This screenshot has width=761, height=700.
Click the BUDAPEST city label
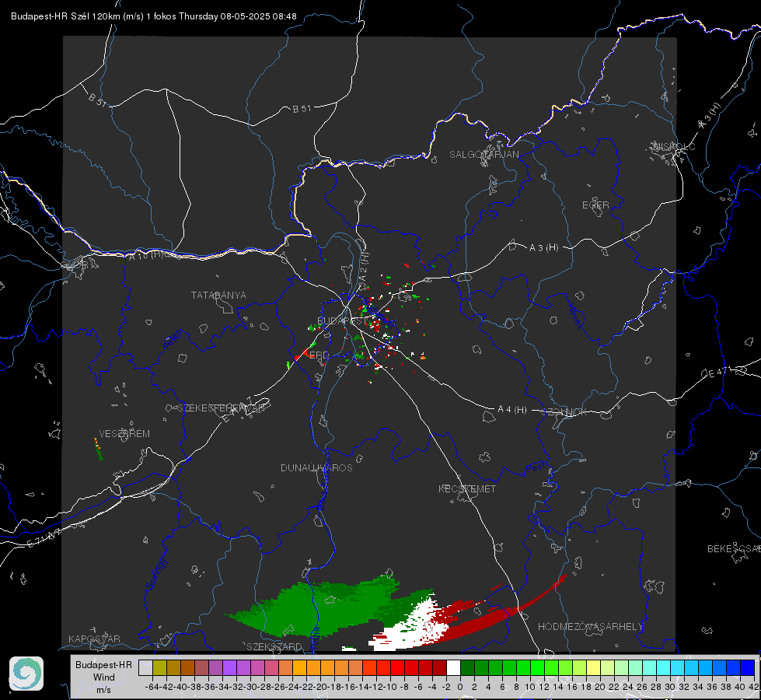343,320
